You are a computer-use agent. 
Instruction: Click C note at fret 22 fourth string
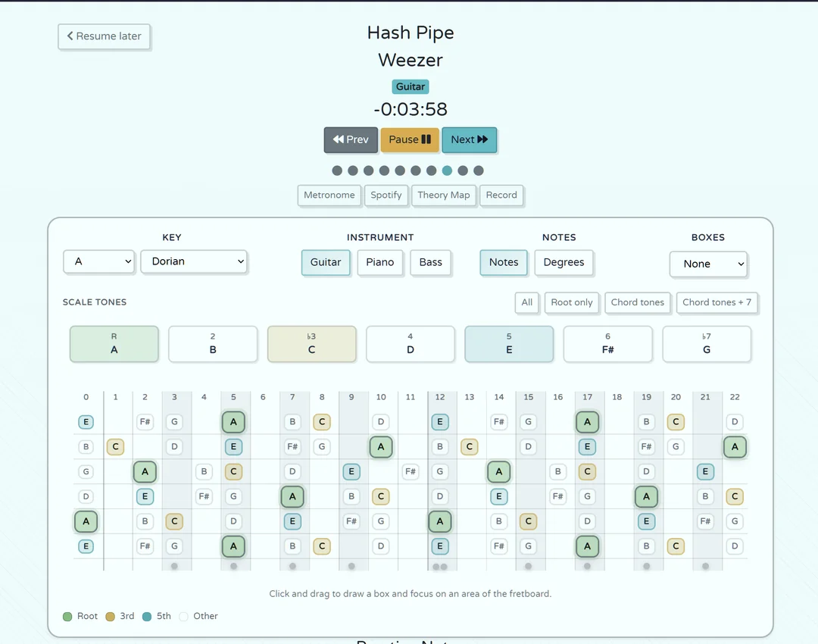(x=735, y=496)
